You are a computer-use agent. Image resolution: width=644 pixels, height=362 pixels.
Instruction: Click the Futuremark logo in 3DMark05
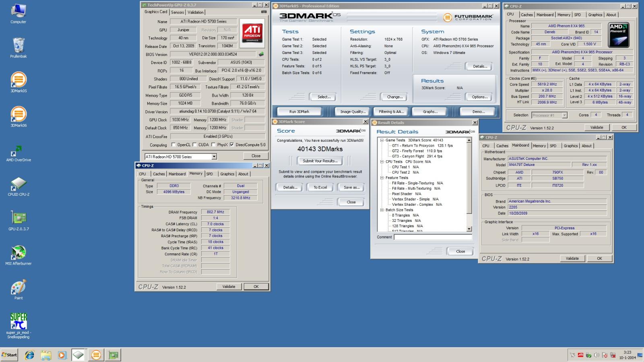point(468,17)
